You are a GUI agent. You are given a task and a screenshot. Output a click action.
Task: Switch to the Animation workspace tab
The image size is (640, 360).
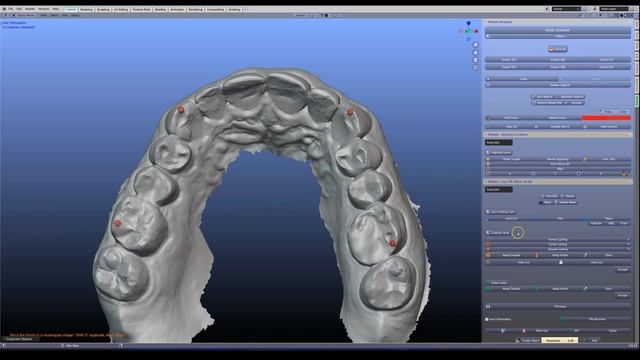tap(177, 9)
